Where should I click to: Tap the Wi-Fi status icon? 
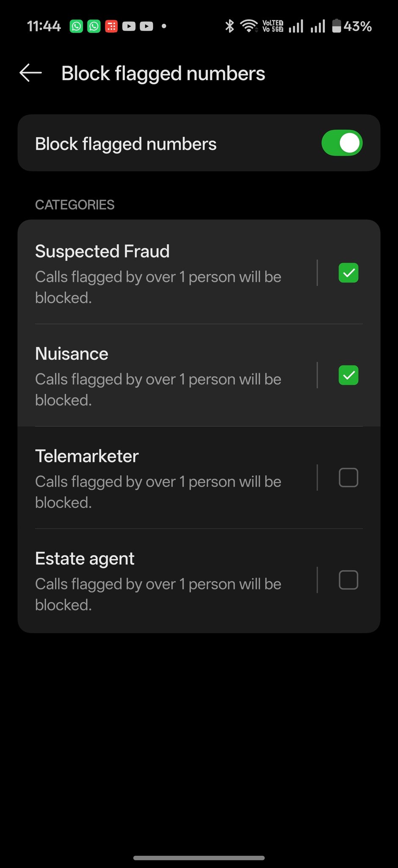pyautogui.click(x=249, y=26)
